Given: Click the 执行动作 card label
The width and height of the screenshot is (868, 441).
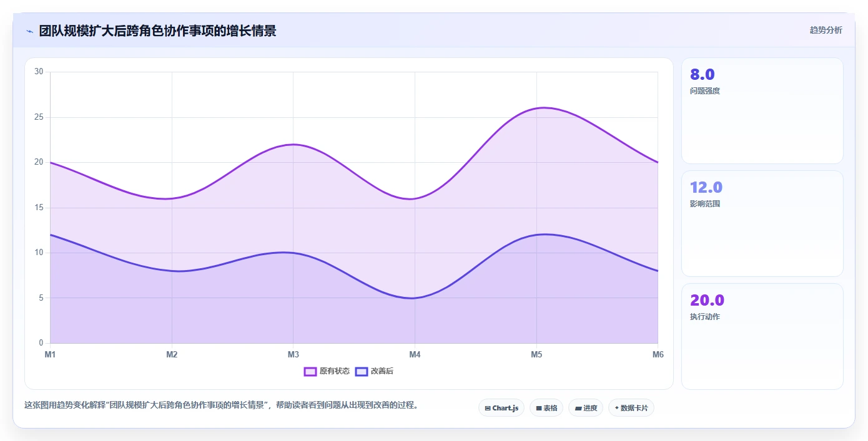Looking at the screenshot, I should pyautogui.click(x=705, y=317).
